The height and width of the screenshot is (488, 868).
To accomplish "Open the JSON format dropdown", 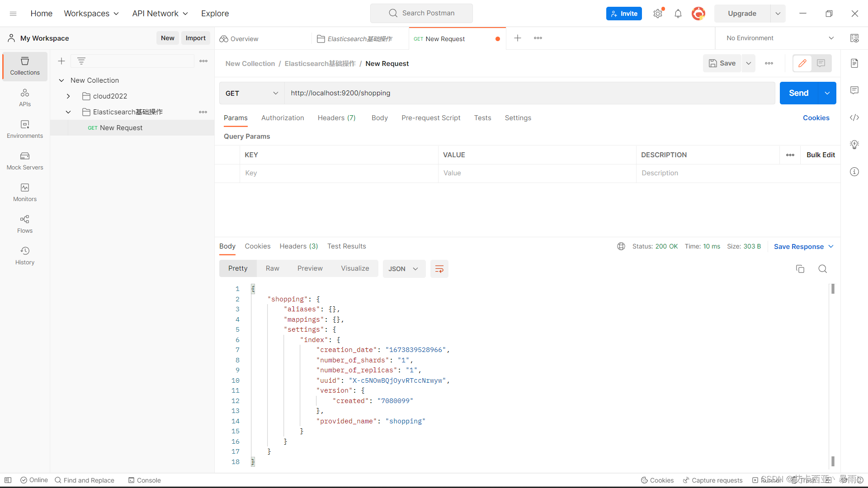I will point(404,269).
